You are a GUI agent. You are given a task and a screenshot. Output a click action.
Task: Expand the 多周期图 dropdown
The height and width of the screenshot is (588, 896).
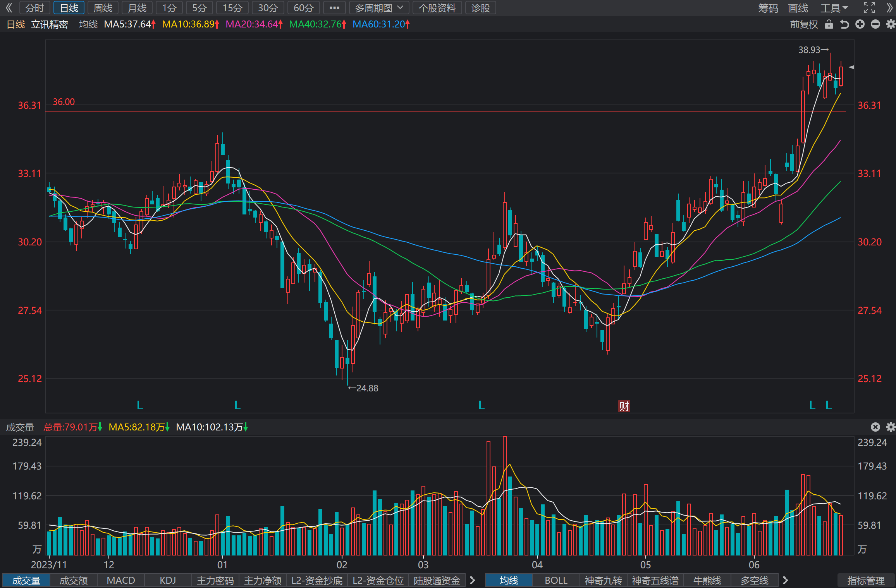[x=379, y=8]
